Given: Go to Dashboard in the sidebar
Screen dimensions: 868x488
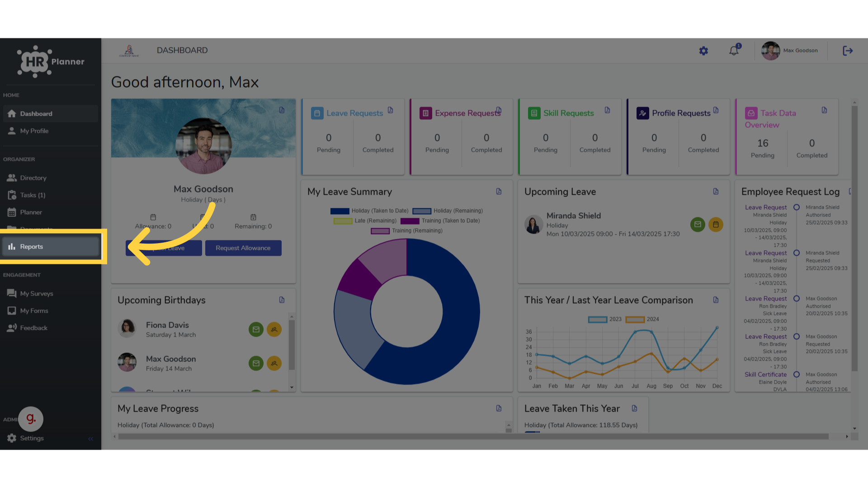Looking at the screenshot, I should point(51,114).
